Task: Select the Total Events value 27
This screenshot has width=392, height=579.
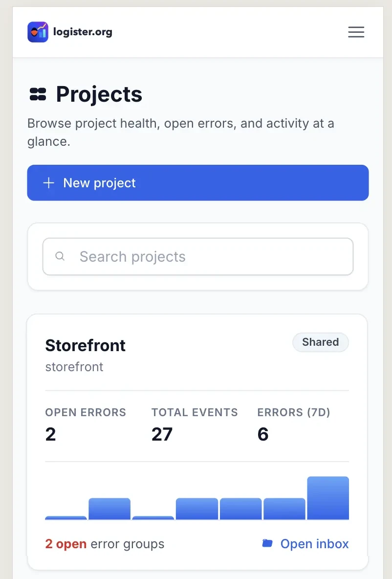Action: (x=162, y=434)
